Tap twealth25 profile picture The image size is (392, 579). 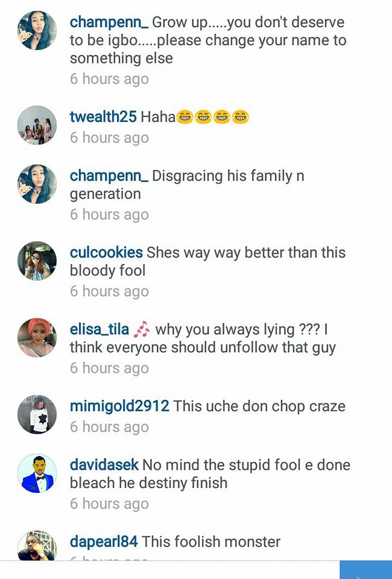(37, 125)
